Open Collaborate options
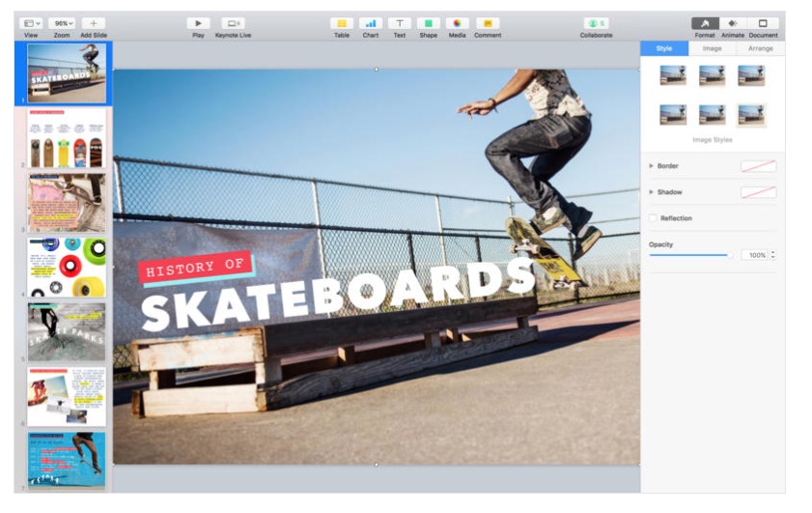Image resolution: width=812 pixels, height=513 pixels. [x=596, y=23]
